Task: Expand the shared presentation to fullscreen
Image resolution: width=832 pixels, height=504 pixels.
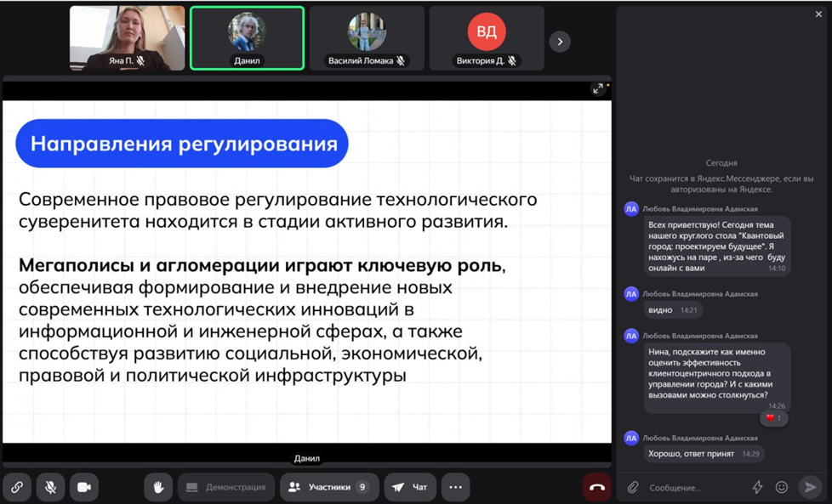Action: (598, 88)
